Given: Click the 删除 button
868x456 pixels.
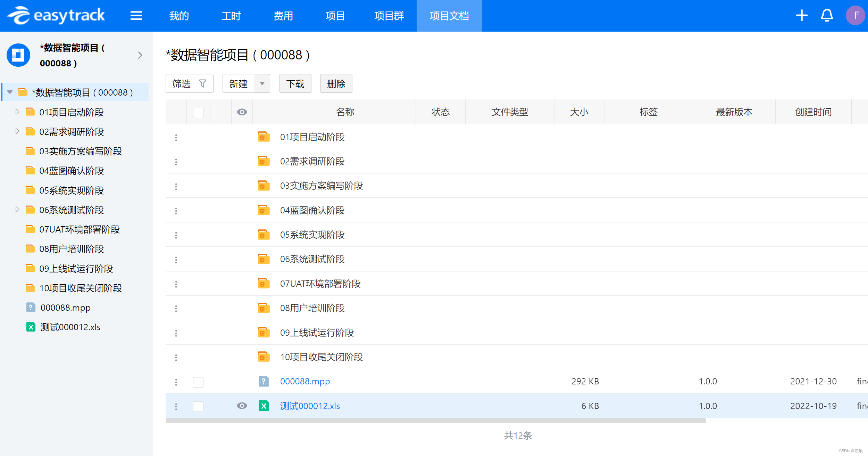Looking at the screenshot, I should [336, 83].
